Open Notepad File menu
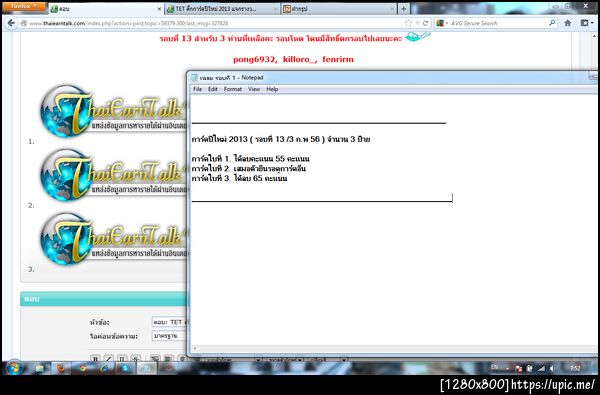The image size is (600, 395). (197, 89)
